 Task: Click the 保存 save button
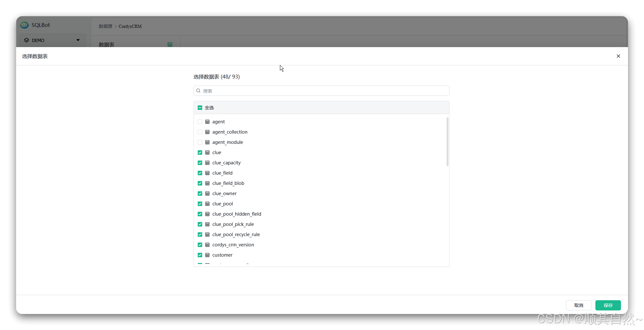tap(608, 305)
